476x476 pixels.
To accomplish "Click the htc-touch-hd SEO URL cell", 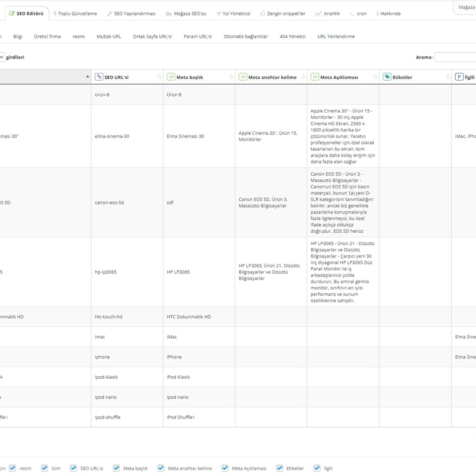I will (127, 317).
